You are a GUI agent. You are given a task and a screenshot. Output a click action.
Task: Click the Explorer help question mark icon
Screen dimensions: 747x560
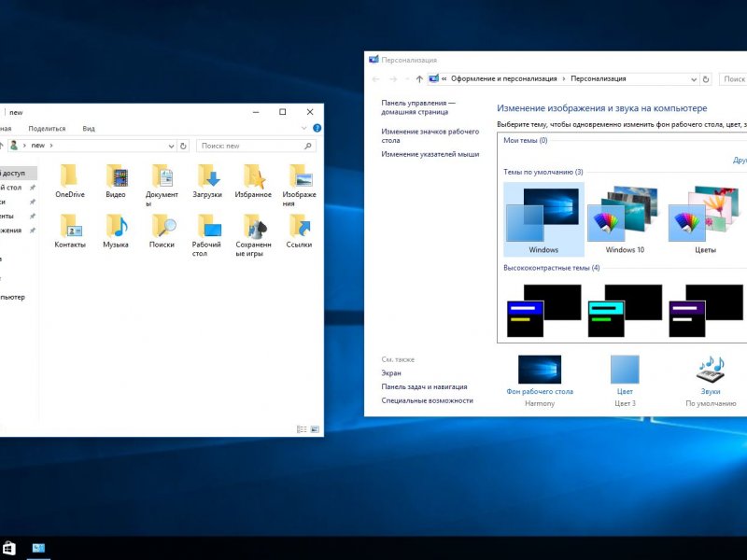tap(317, 128)
